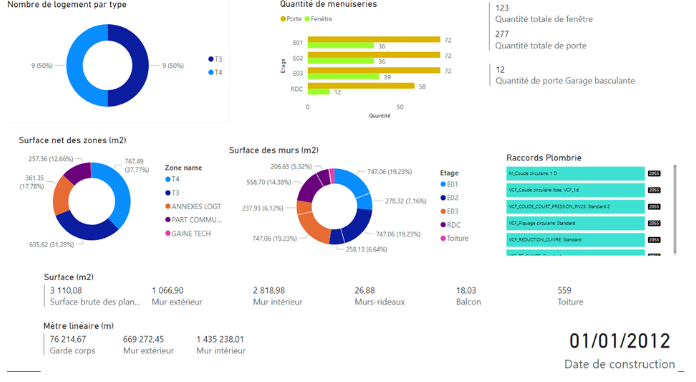Filter by Porte in the menuiseries legend

pyautogui.click(x=291, y=19)
